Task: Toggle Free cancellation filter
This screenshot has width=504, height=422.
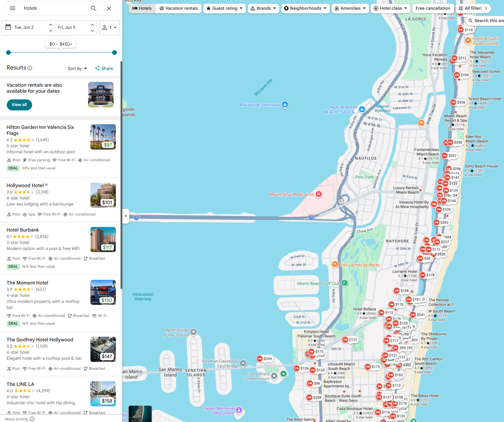Action: (433, 8)
